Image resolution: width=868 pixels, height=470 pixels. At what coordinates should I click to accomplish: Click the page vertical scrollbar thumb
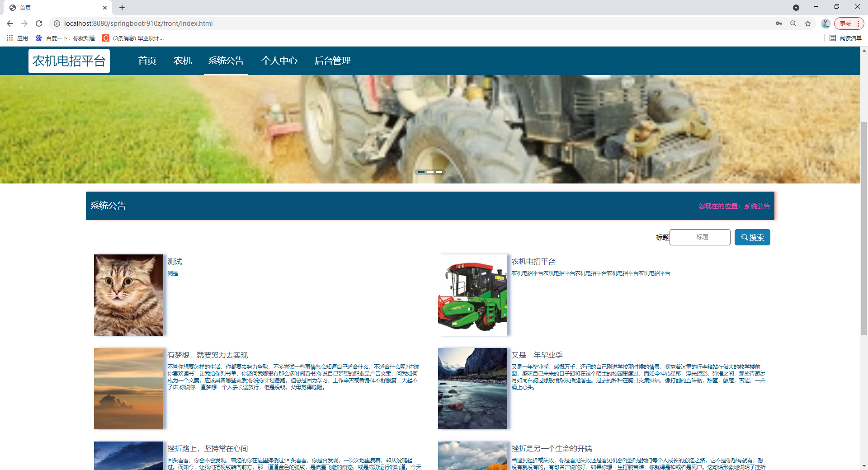(864, 228)
